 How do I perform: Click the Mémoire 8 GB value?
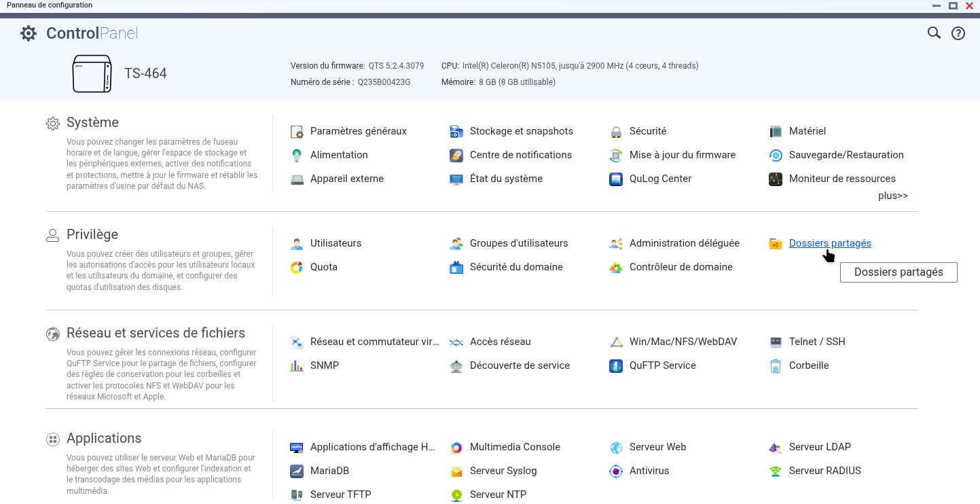(x=517, y=82)
